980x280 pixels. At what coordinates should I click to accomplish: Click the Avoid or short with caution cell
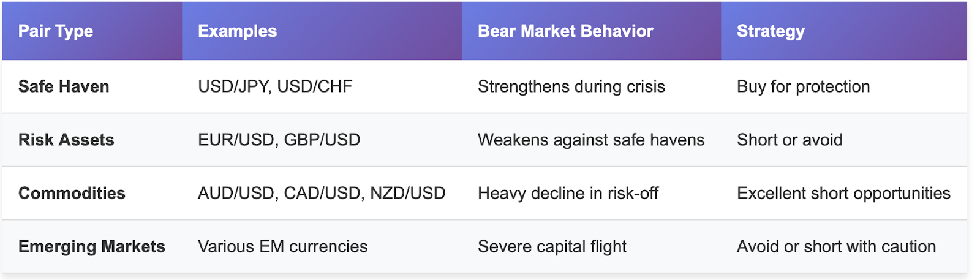tap(837, 247)
